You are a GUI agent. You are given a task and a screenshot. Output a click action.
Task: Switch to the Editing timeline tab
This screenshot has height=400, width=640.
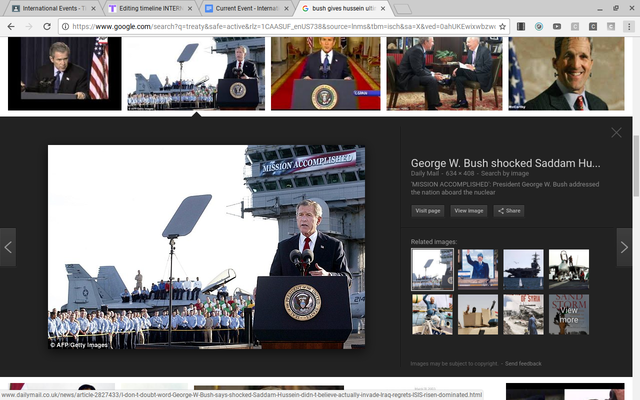pyautogui.click(x=151, y=8)
